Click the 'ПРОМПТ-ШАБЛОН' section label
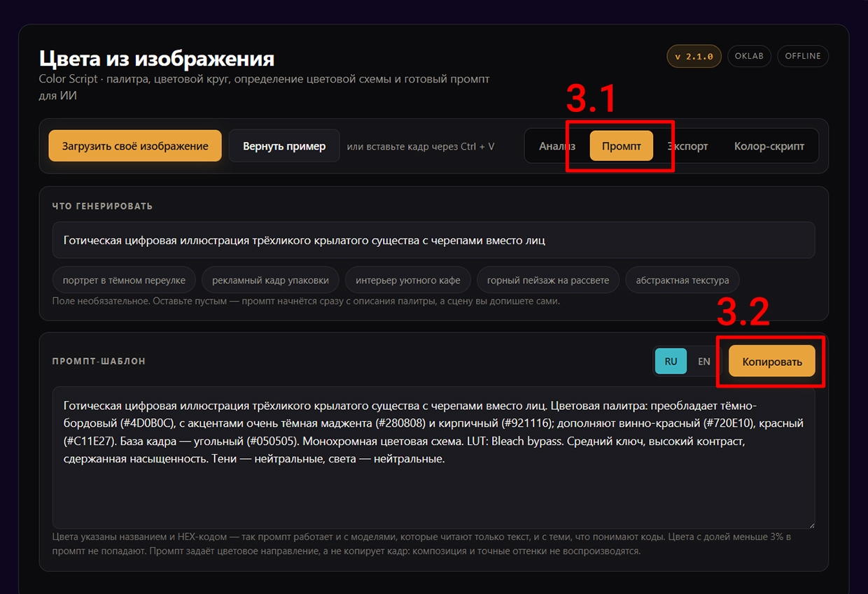The width and height of the screenshot is (868, 594). coord(99,361)
